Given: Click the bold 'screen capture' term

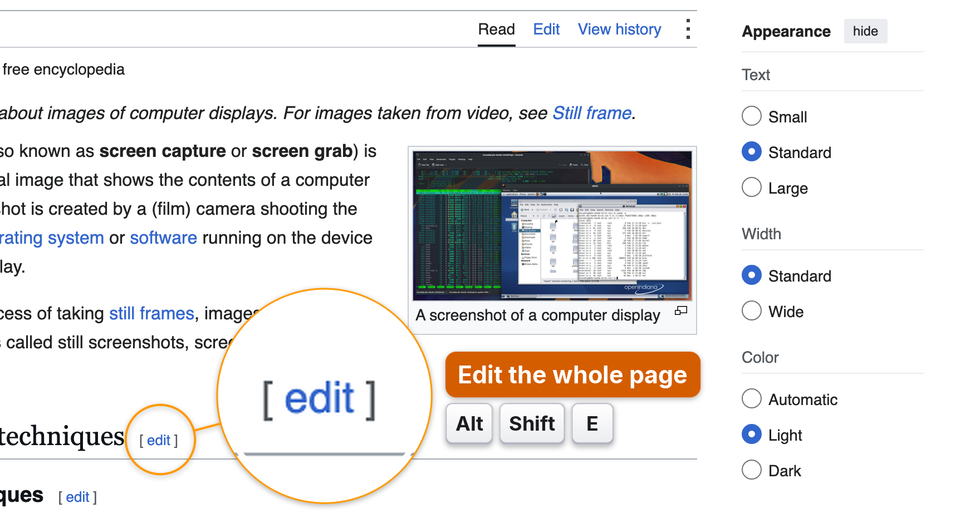Looking at the screenshot, I should point(163,151).
